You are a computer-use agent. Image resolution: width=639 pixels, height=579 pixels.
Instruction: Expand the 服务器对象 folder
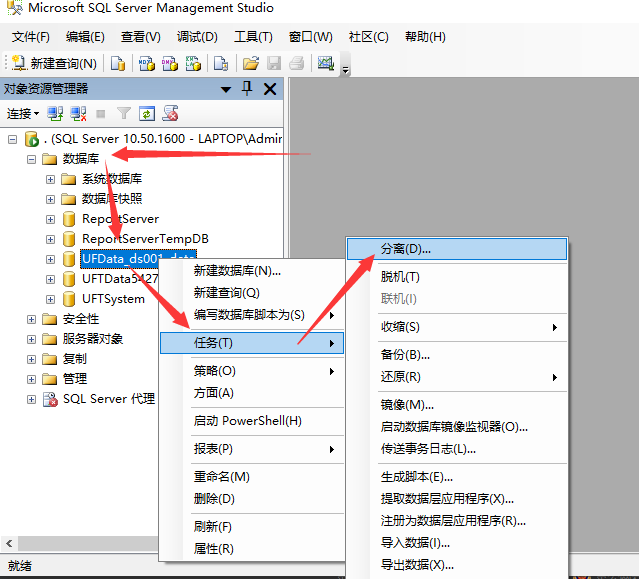coord(31,339)
